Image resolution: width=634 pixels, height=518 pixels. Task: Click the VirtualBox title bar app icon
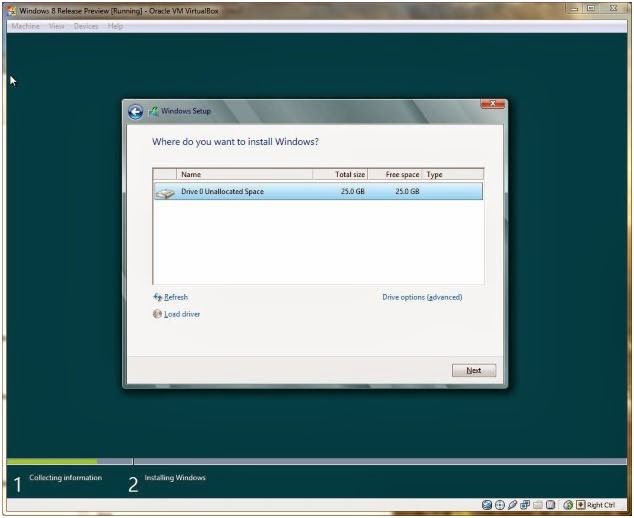12,11
